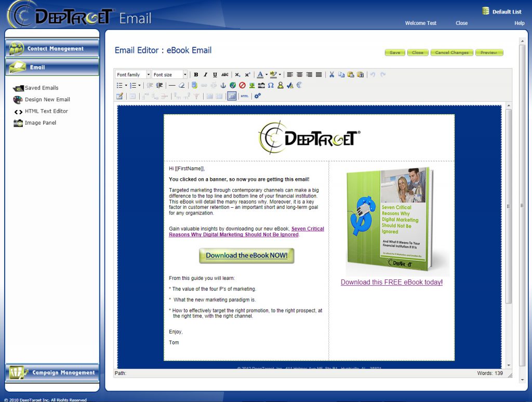Open camera image icon
This screenshot has width=532, height=402.
point(261,86)
